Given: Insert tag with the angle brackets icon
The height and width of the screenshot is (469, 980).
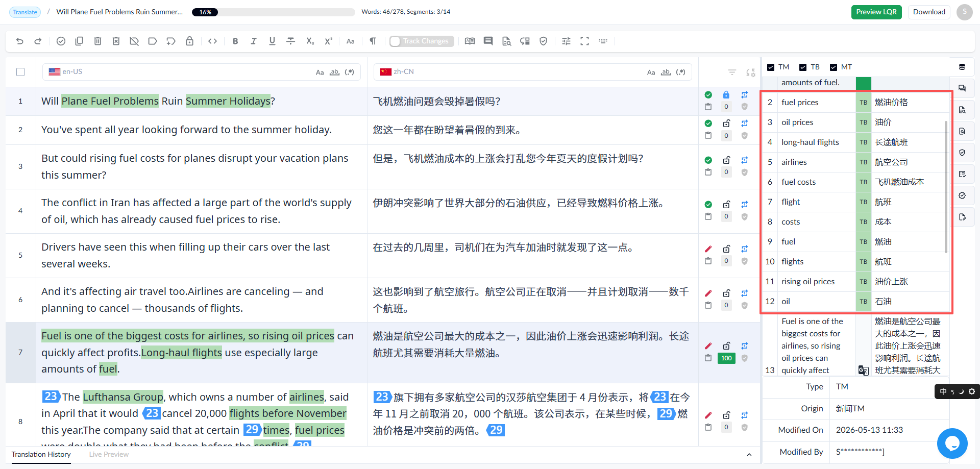Looking at the screenshot, I should click(x=213, y=41).
